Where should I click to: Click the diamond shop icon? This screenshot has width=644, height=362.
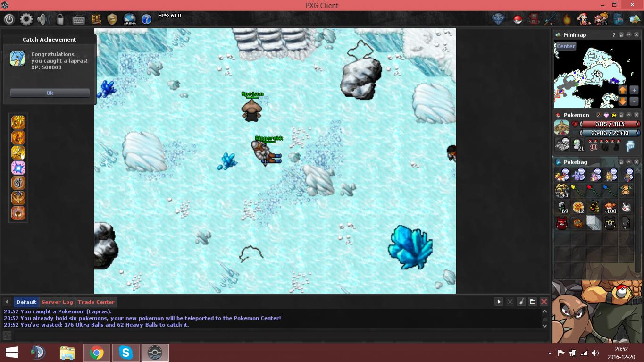click(498, 19)
